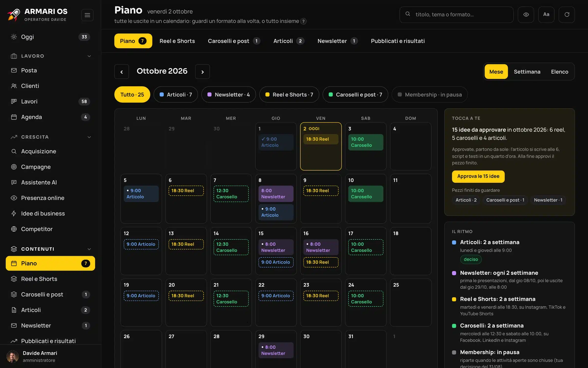Open Assistente AI chat icon
The width and height of the screenshot is (588, 368).
tap(14, 182)
